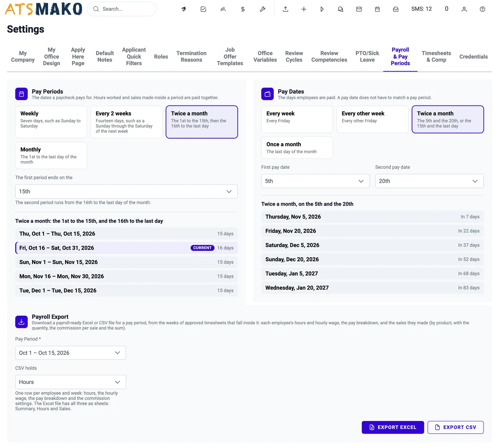
Task: Click the Export Excel button
Action: (393, 427)
